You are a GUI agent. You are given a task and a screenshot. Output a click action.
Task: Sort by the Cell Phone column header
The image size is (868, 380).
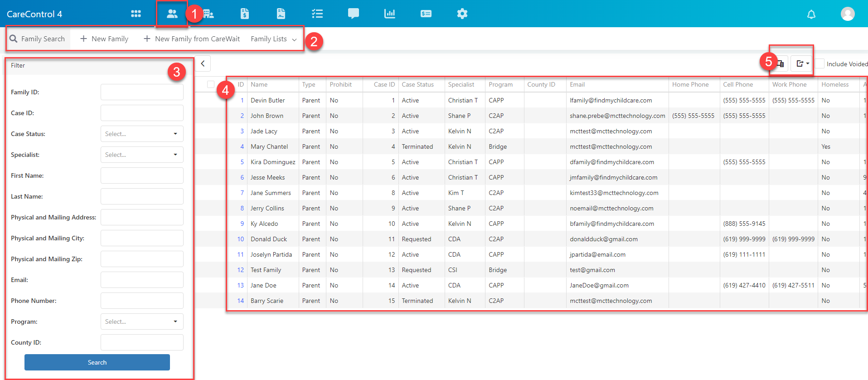point(744,84)
